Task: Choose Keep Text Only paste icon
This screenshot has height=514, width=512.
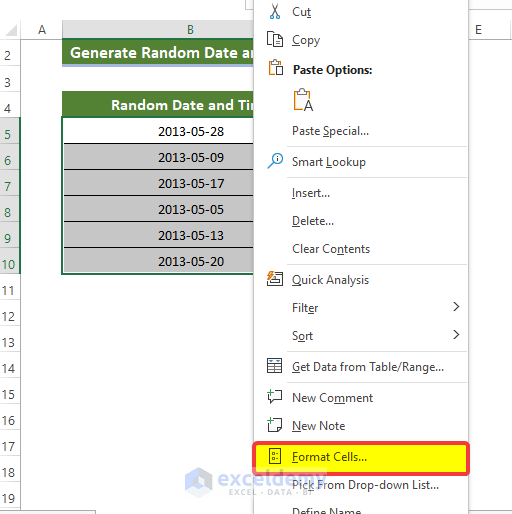Action: coord(303,100)
